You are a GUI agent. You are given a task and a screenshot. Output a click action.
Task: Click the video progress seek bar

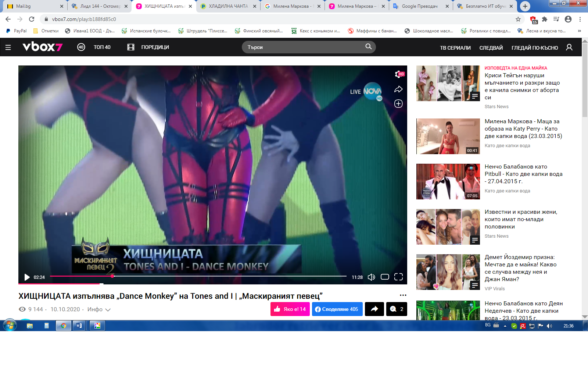click(198, 276)
